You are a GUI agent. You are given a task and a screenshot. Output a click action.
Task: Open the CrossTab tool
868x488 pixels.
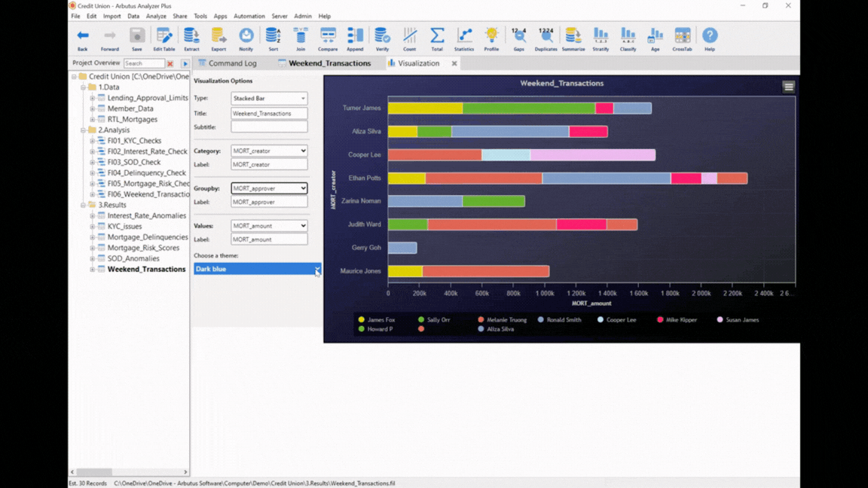pos(682,38)
